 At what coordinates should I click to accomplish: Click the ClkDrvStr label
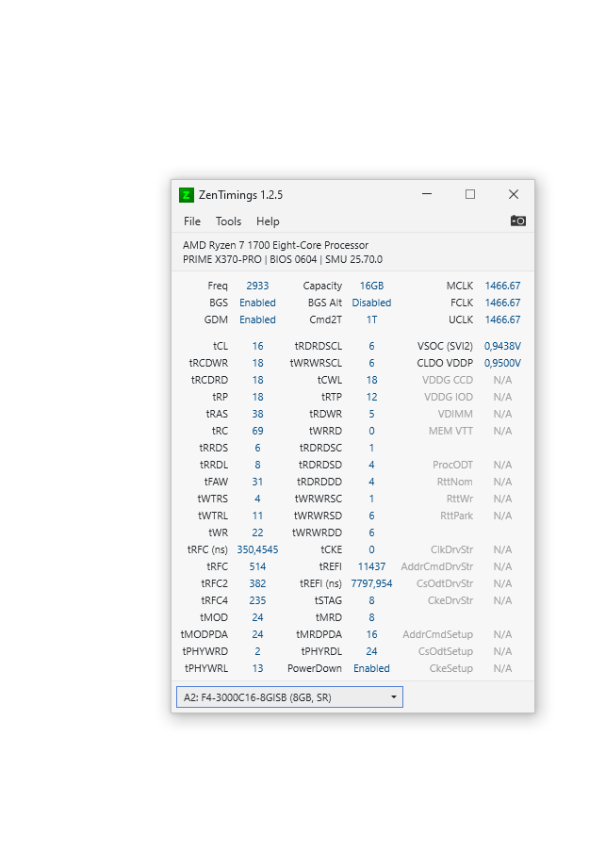coord(451,549)
